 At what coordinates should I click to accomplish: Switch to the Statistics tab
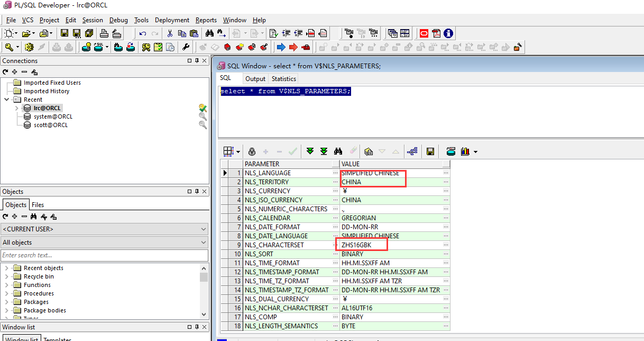pyautogui.click(x=284, y=79)
